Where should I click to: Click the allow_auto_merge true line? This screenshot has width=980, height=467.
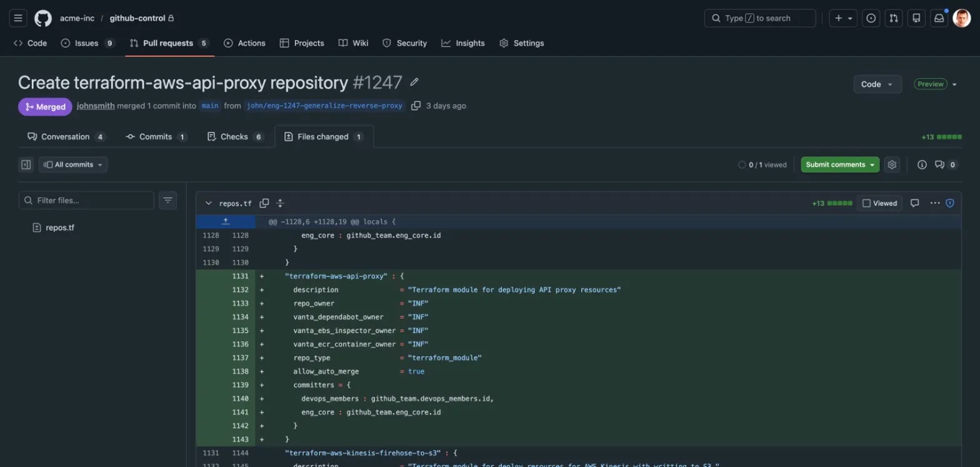tap(578, 371)
